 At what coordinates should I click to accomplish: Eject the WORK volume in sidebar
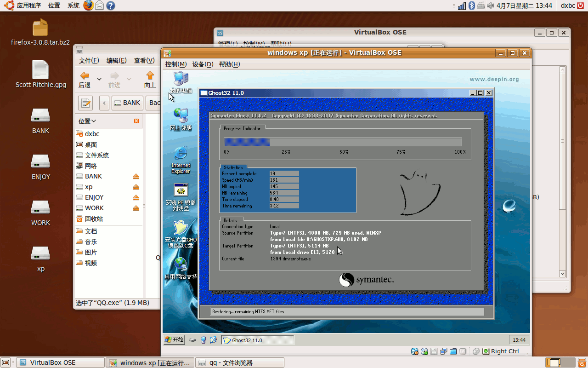pyautogui.click(x=136, y=208)
